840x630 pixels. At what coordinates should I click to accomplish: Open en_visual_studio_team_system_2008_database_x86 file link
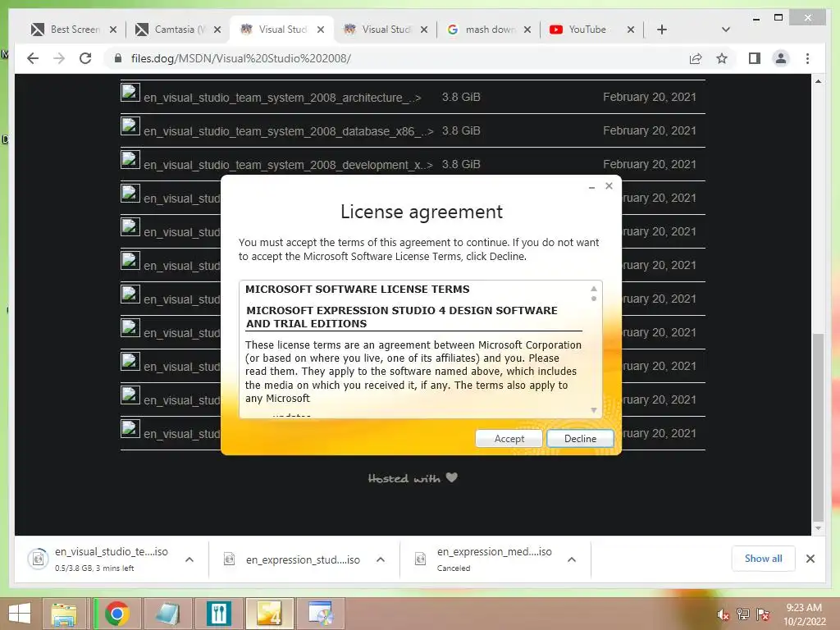pyautogui.click(x=288, y=131)
